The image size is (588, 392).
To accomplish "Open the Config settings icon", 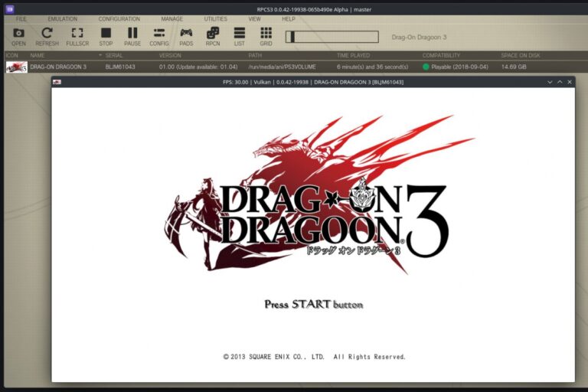I will point(159,37).
